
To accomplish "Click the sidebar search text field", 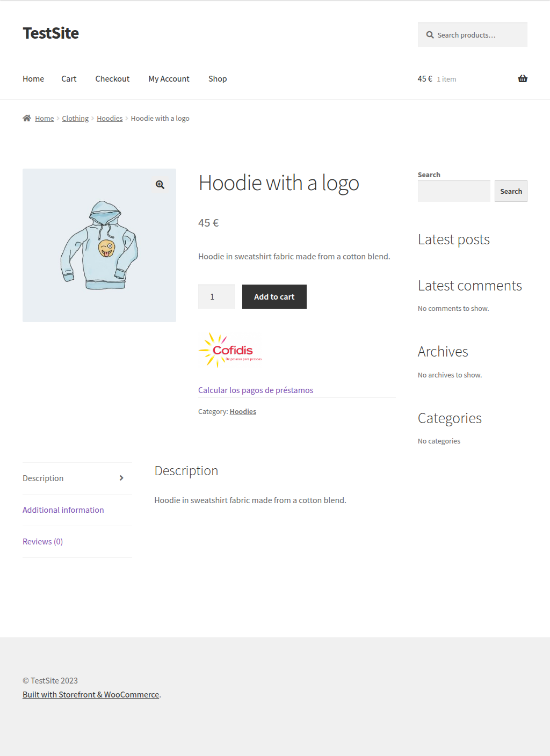I will coord(453,191).
